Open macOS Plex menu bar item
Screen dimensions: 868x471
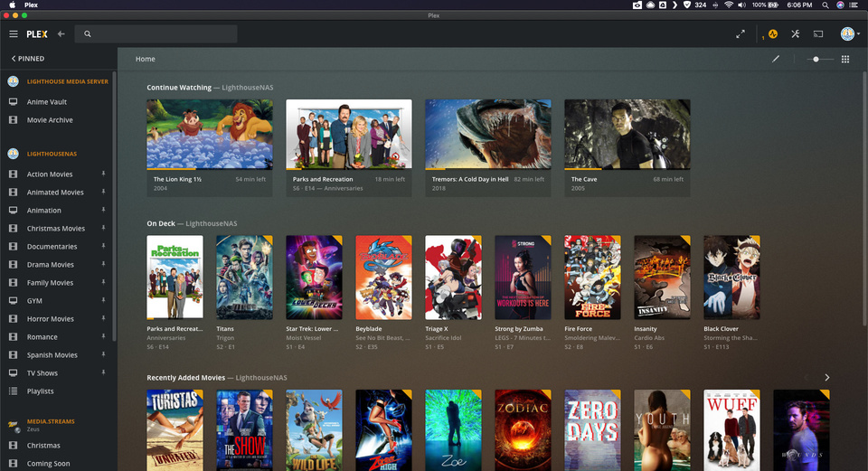point(31,5)
